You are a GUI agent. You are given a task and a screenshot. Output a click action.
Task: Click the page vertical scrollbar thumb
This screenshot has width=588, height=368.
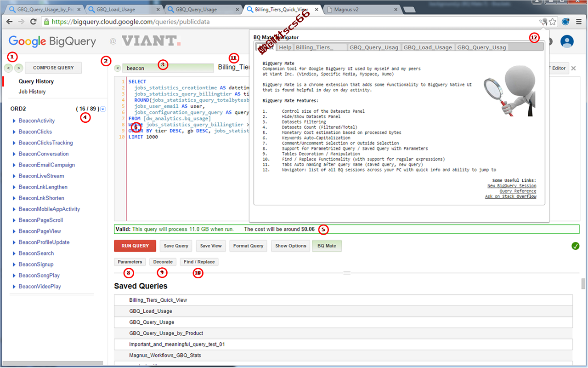point(583,284)
